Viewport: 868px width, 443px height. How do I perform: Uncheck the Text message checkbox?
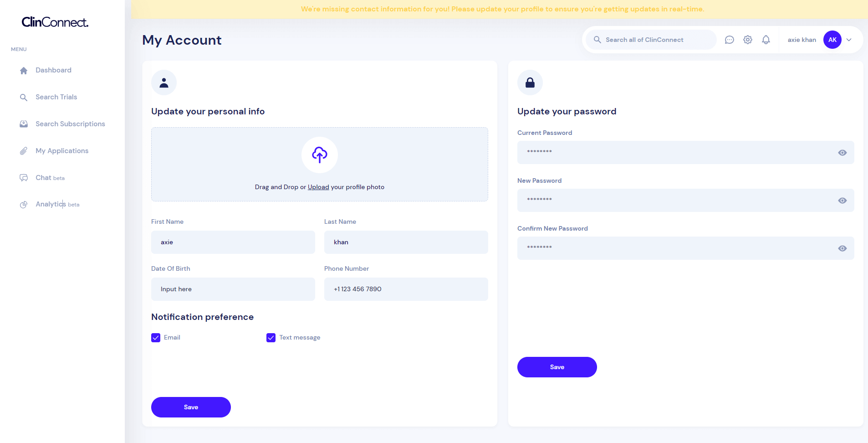pyautogui.click(x=271, y=338)
